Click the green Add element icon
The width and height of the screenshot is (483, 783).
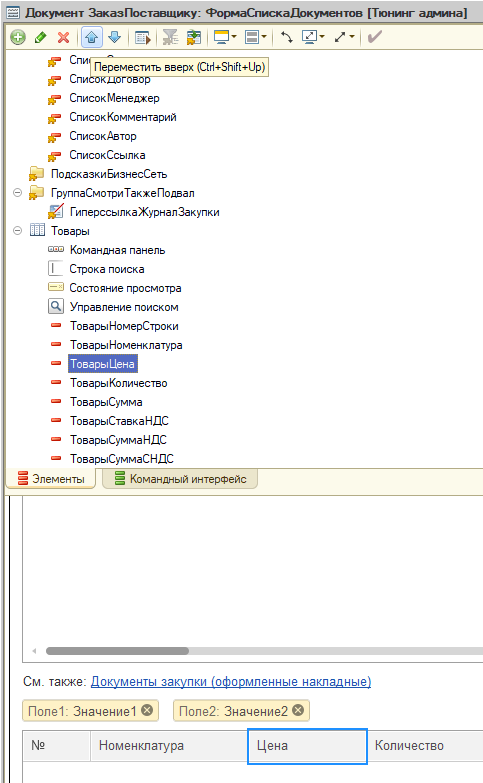pos(18,37)
